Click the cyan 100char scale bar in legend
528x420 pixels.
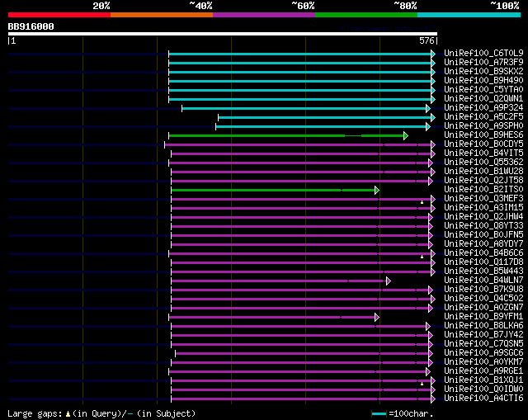[x=379, y=414]
